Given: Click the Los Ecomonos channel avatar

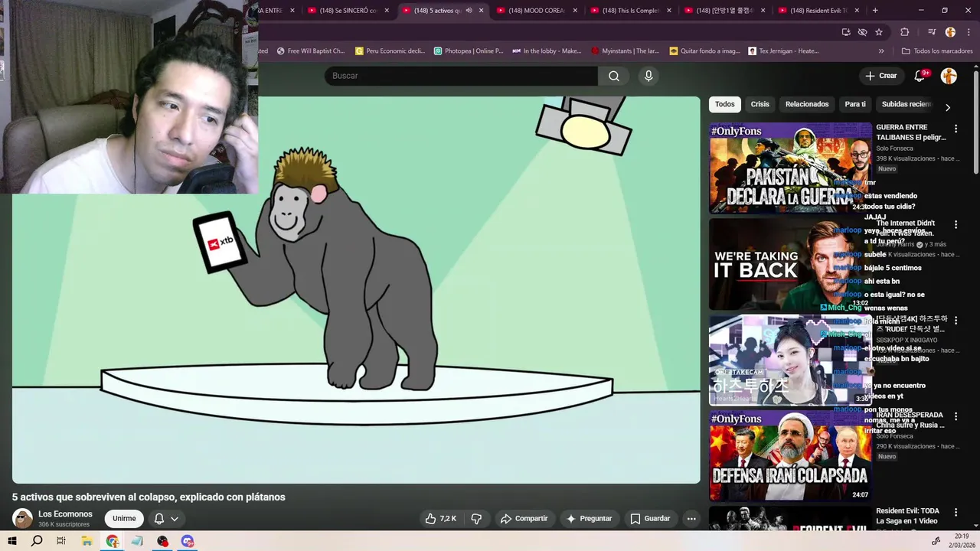Looking at the screenshot, I should tap(23, 518).
